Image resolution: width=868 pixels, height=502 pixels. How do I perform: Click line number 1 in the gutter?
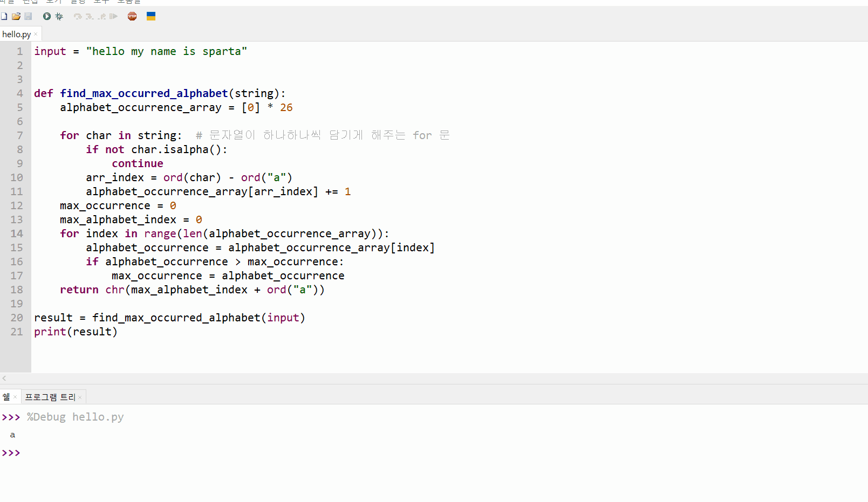[x=20, y=51]
